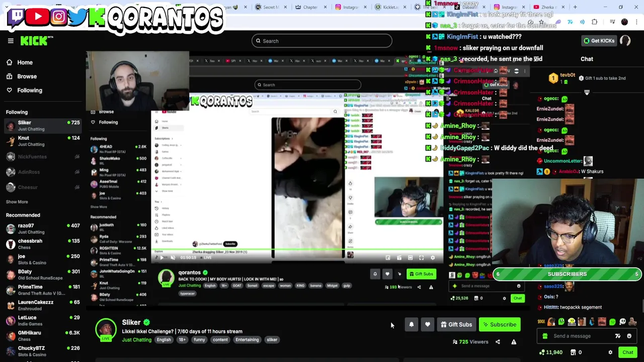Open chat settings gear icon
The width and height of the screenshot is (644, 362).
[610, 352]
